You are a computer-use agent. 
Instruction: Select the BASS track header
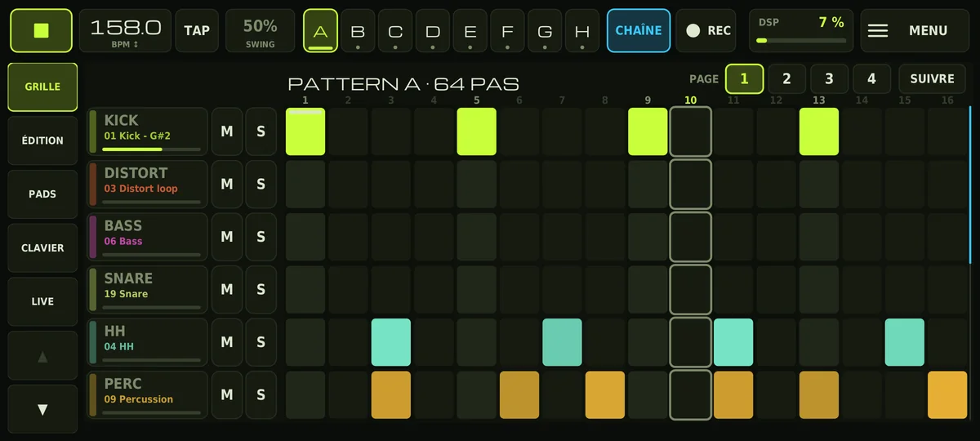click(x=148, y=237)
